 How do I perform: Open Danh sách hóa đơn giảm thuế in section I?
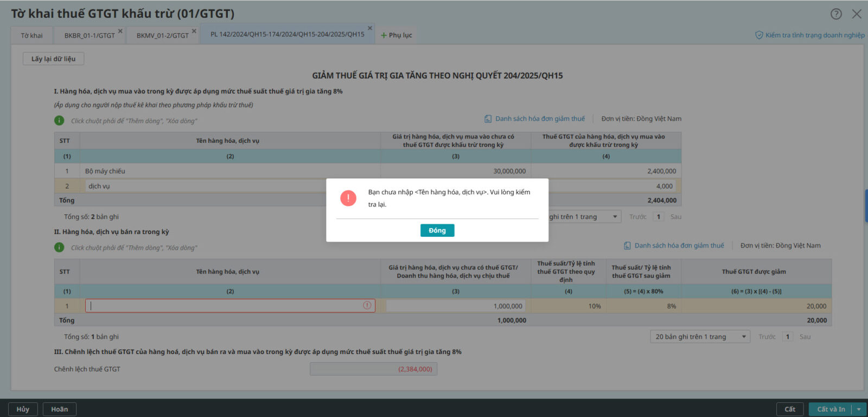pos(540,119)
